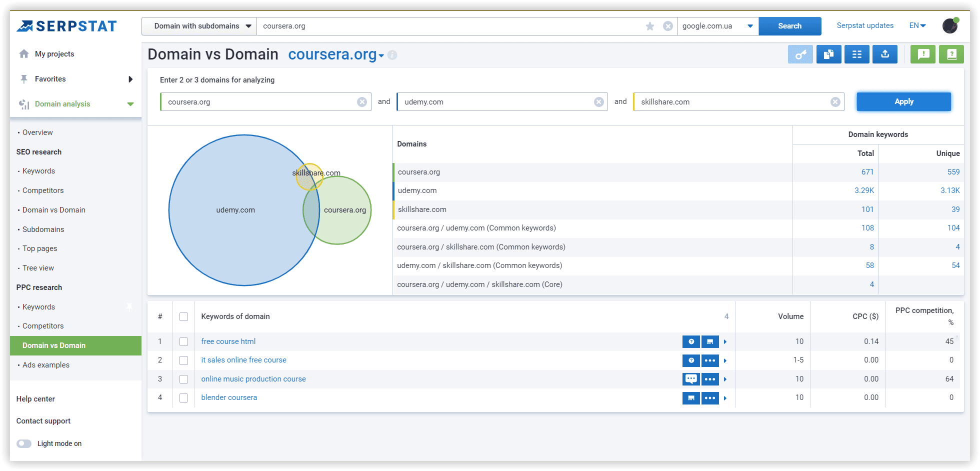Click the star favorite icon in search bar
980x471 pixels.
point(650,26)
